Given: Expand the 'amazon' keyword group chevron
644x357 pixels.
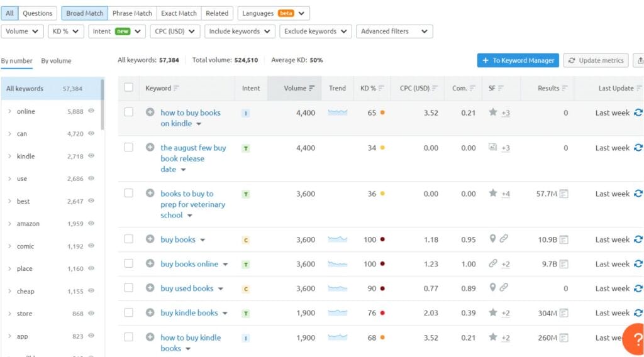Looking at the screenshot, I should pos(9,224).
